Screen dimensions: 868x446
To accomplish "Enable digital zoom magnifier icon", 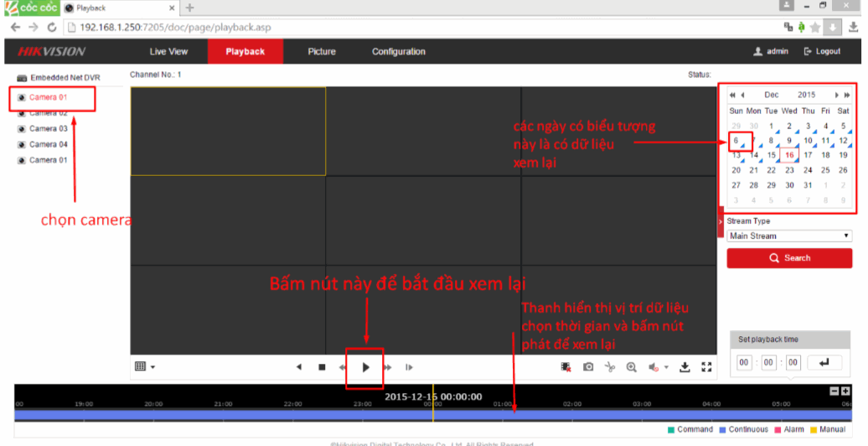I will (x=631, y=367).
